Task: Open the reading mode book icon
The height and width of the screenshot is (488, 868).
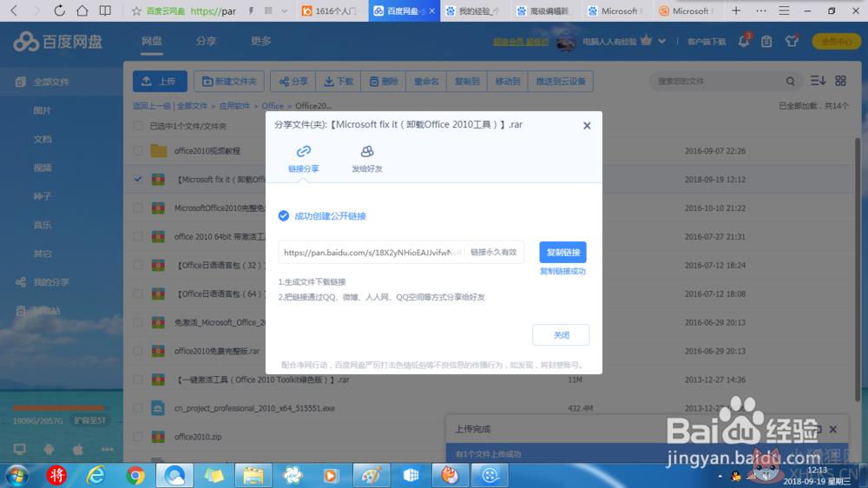Action: click(105, 10)
